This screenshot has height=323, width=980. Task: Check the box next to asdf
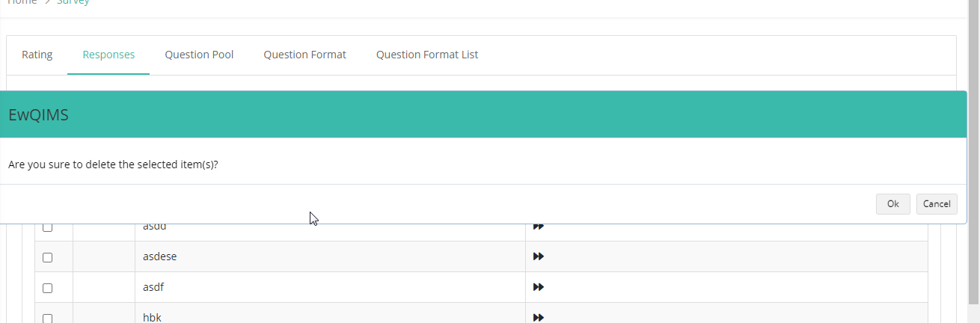coord(47,288)
